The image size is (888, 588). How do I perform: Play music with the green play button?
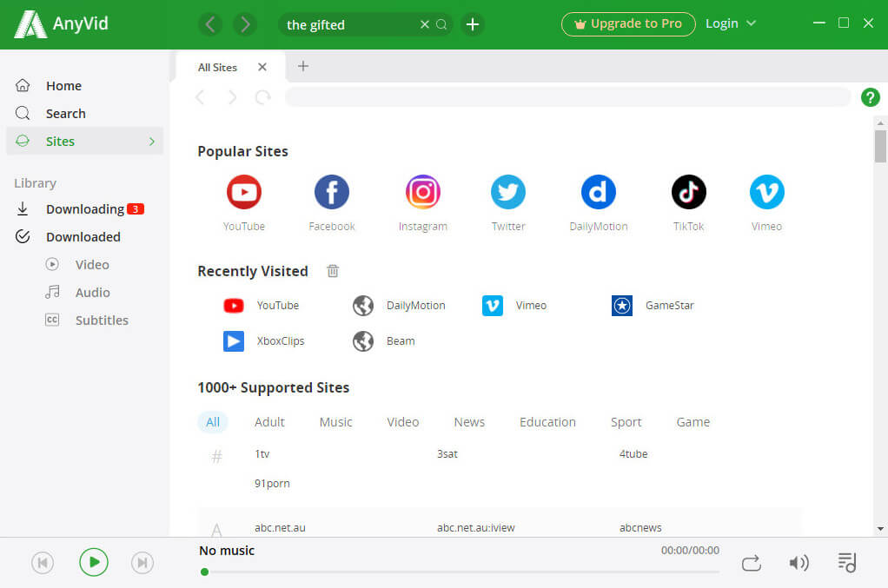pyautogui.click(x=94, y=562)
